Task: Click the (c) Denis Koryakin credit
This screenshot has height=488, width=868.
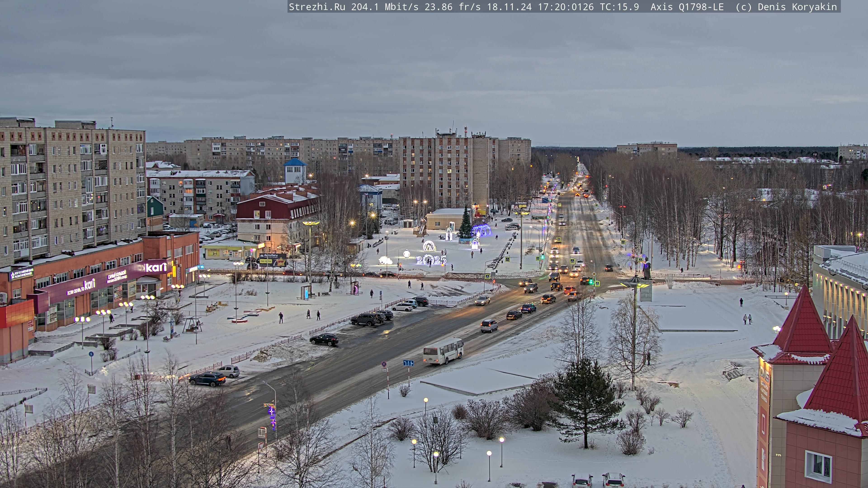Action: coord(786,7)
